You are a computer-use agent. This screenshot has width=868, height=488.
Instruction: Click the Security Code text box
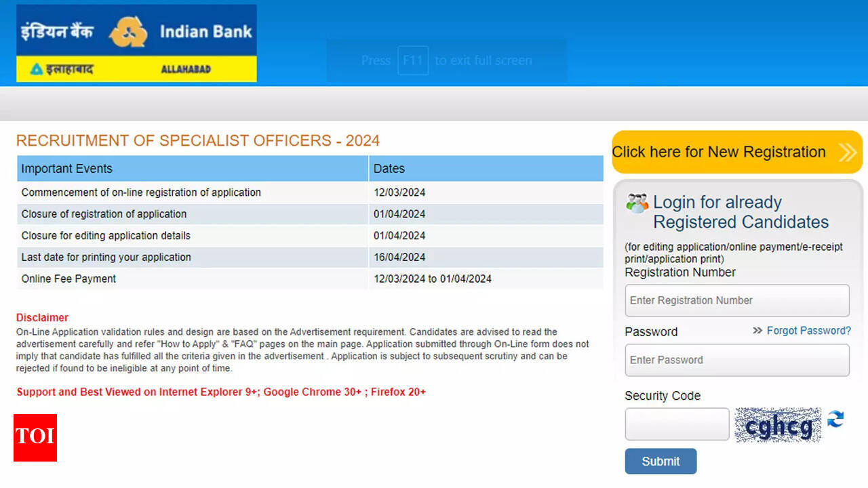click(x=677, y=424)
